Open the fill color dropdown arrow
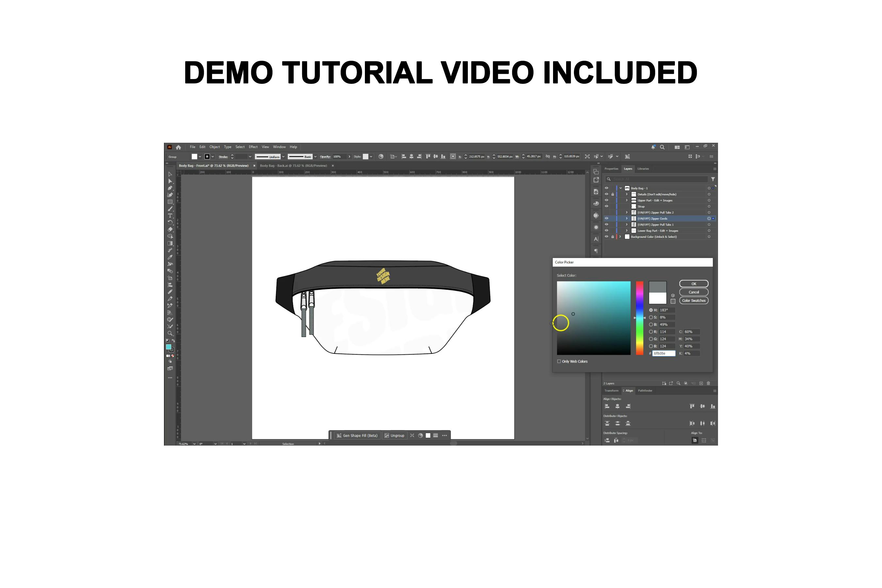Screen dimensions: 882x588 pos(200,157)
